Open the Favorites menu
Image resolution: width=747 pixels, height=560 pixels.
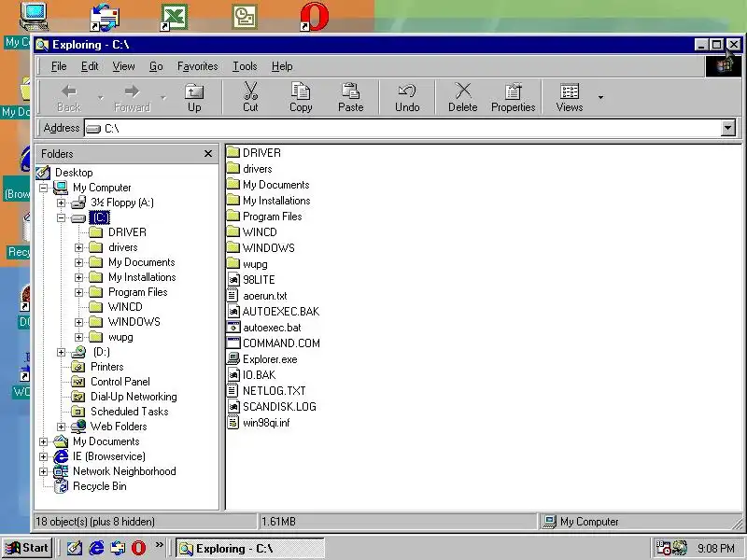197,66
